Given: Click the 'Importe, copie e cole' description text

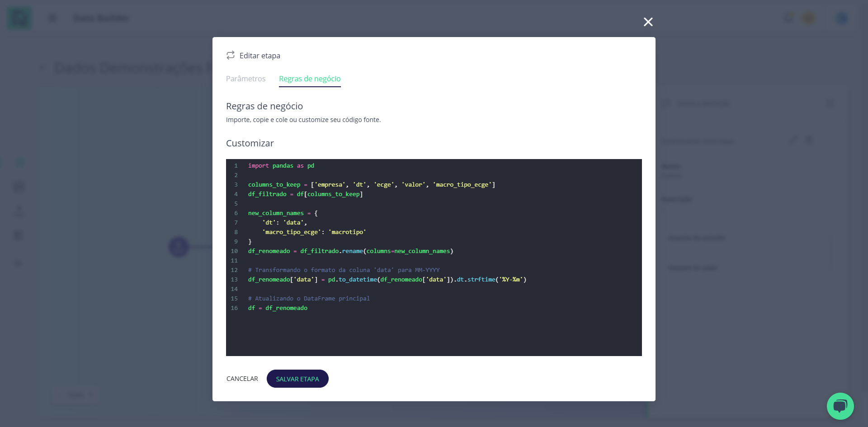Looking at the screenshot, I should click(303, 120).
